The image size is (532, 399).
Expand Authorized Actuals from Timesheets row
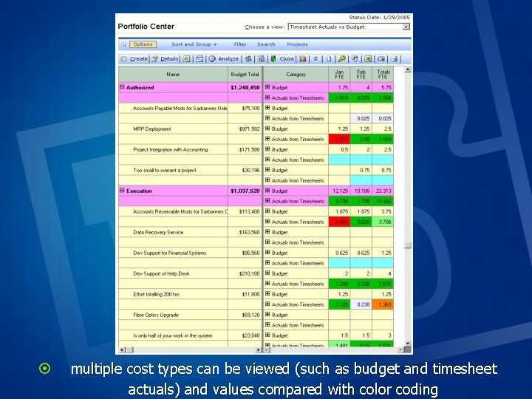pos(267,98)
